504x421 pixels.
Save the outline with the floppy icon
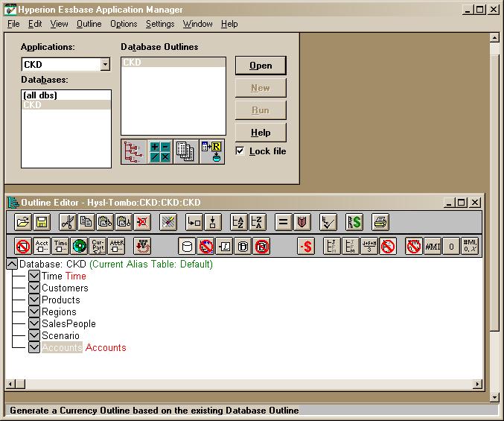42,222
